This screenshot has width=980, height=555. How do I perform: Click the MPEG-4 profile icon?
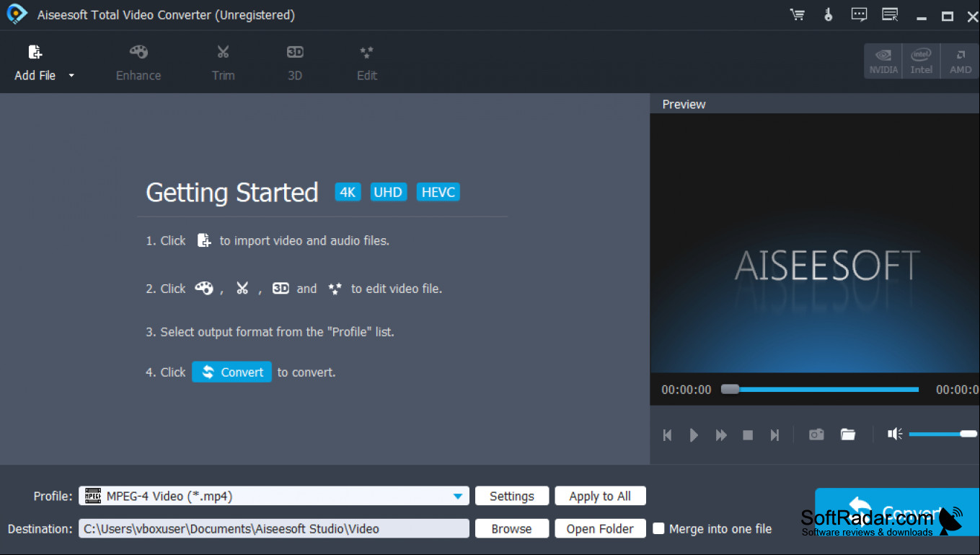pyautogui.click(x=93, y=496)
